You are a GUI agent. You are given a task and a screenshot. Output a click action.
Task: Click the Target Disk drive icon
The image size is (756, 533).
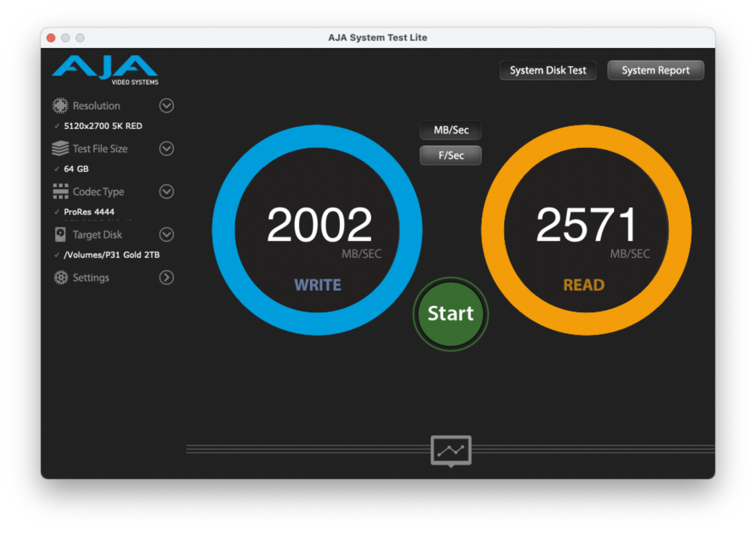click(60, 234)
